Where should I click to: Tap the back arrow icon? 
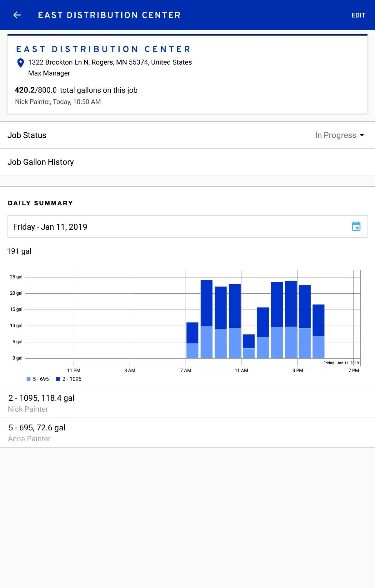pyautogui.click(x=17, y=15)
